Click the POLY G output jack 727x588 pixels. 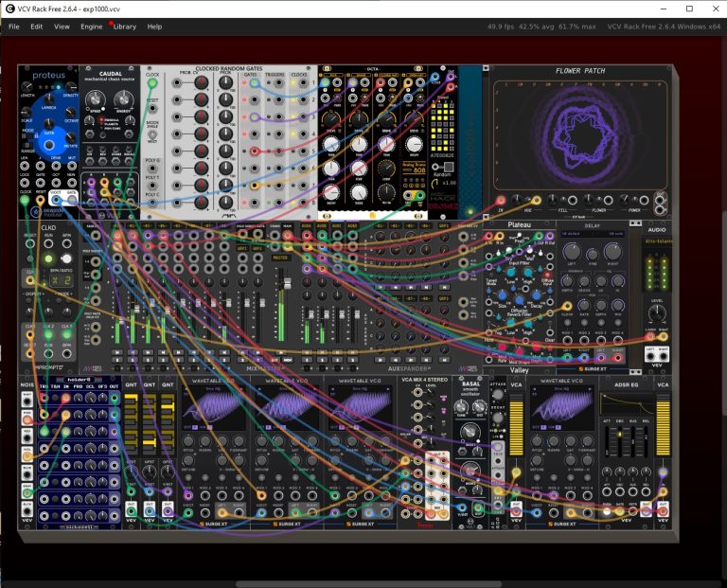152,169
